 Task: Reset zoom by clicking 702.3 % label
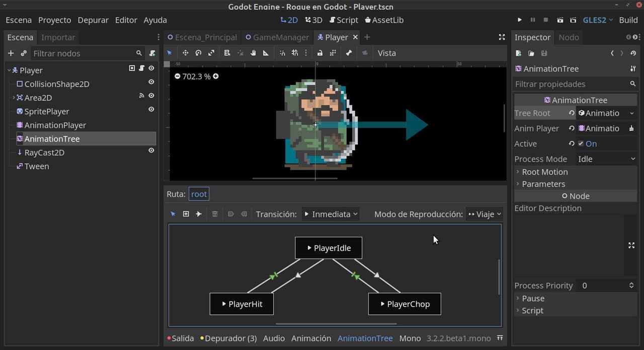196,76
